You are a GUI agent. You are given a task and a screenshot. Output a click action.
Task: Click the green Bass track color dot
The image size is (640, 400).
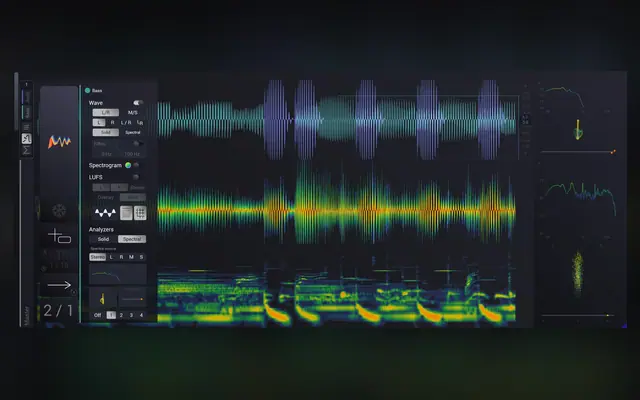pos(87,90)
